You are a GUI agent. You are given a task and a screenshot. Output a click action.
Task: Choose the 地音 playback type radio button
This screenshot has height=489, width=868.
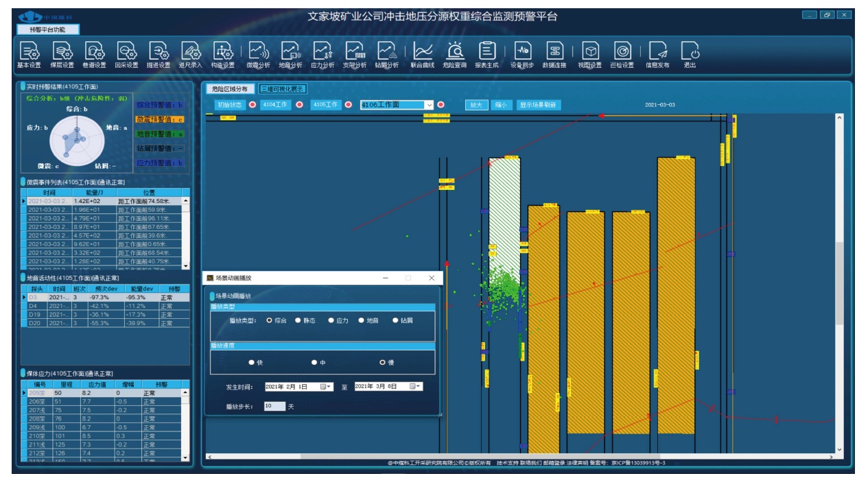pos(361,320)
